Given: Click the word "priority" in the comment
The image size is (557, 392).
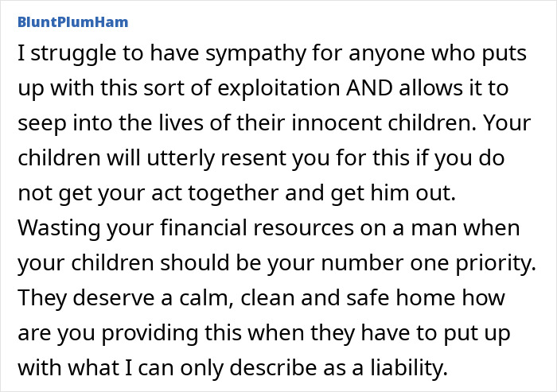Looking at the screenshot, I should (503, 262).
